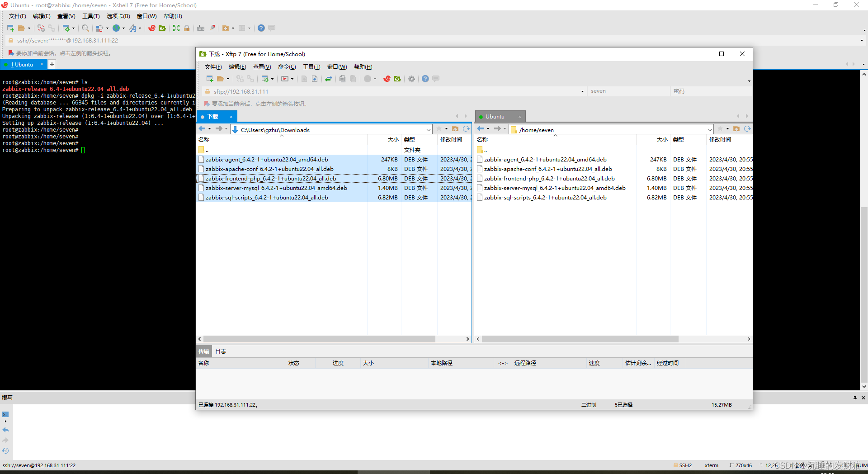
Task: Click the Open folder icon in Xftp toolbar
Action: click(x=221, y=79)
